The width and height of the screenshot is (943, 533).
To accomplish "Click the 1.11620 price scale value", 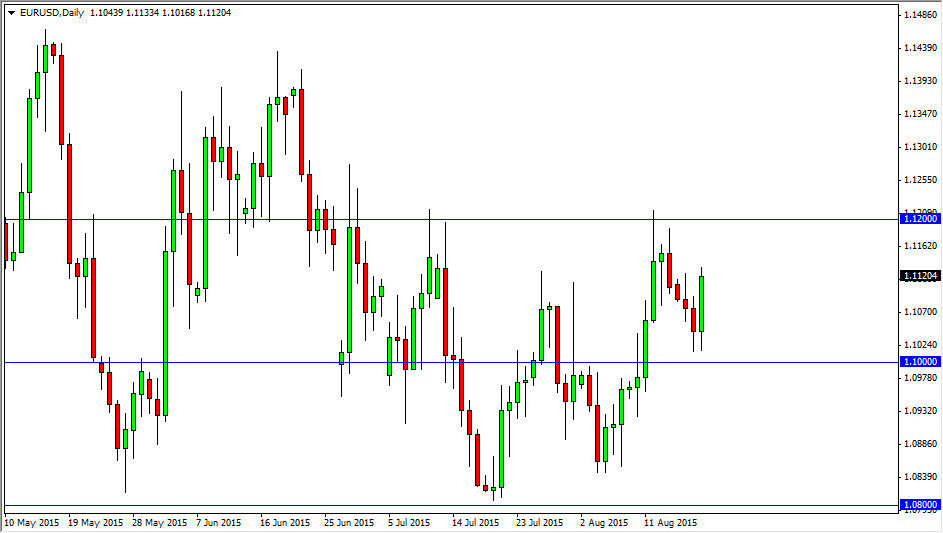I will (921, 245).
